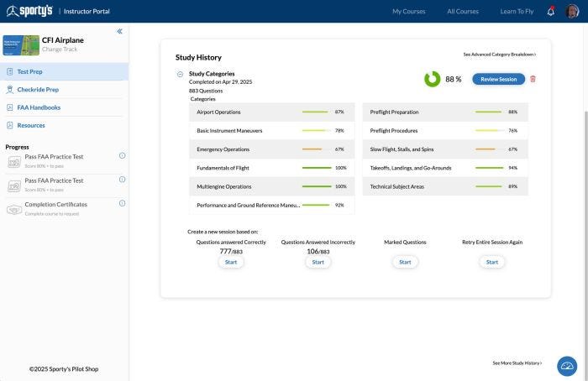588x381 pixels.
Task: Collapse the Study Categories section
Action: (x=180, y=74)
